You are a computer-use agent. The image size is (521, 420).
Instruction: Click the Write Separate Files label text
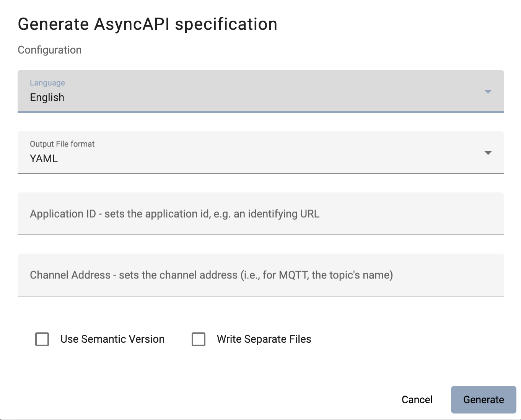(264, 339)
